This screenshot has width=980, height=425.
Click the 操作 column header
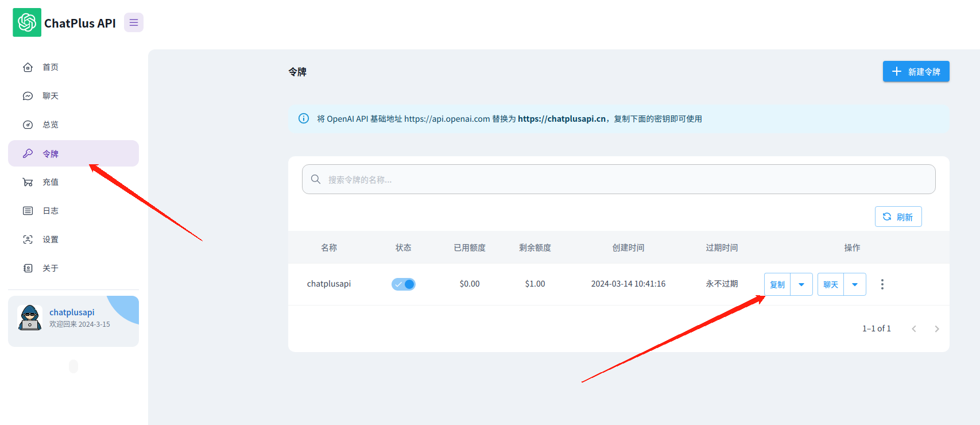[x=852, y=248]
